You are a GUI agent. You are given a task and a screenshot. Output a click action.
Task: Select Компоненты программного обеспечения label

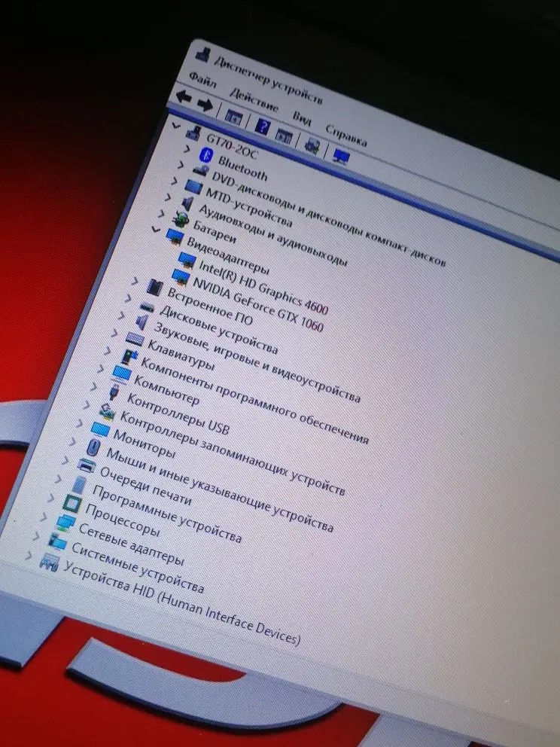point(254,401)
